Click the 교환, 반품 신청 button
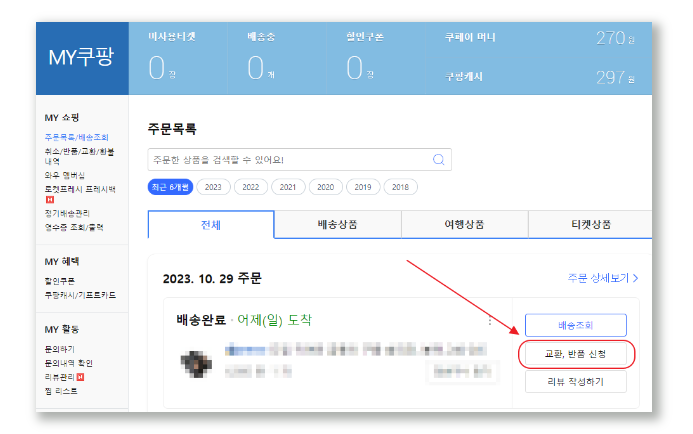693x434 pixels. click(x=576, y=354)
